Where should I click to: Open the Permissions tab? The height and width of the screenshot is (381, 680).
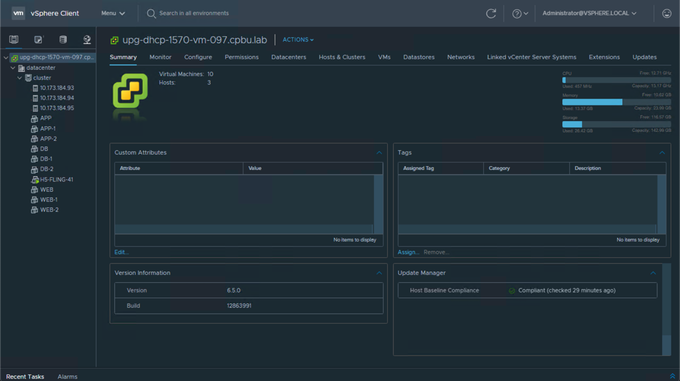pos(242,57)
